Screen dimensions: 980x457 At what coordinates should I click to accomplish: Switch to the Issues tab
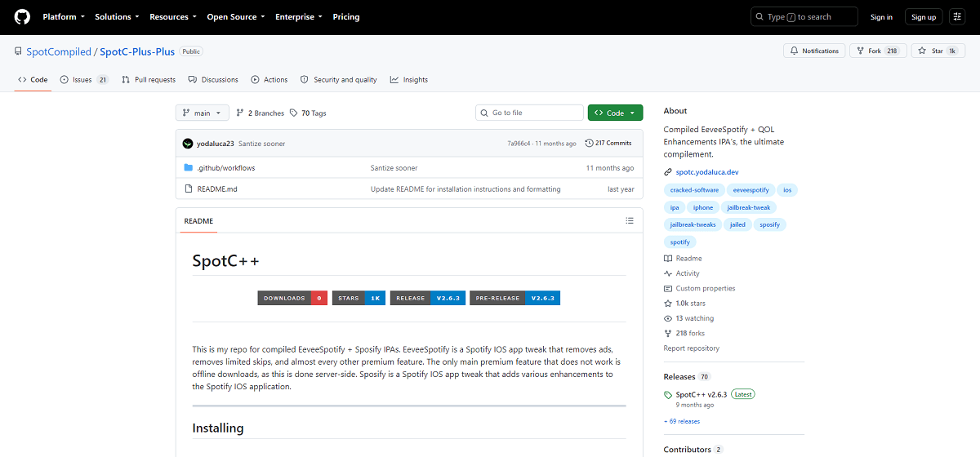[x=84, y=79]
